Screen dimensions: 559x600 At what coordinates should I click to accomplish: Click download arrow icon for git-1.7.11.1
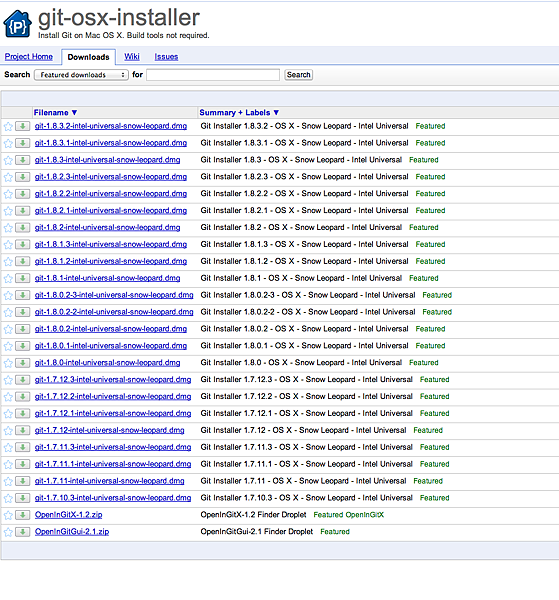click(x=23, y=464)
